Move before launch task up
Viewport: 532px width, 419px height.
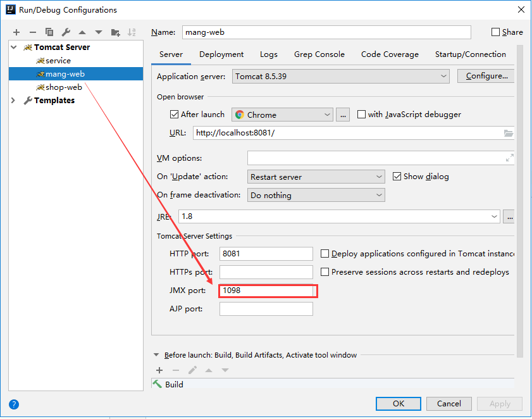pos(209,370)
